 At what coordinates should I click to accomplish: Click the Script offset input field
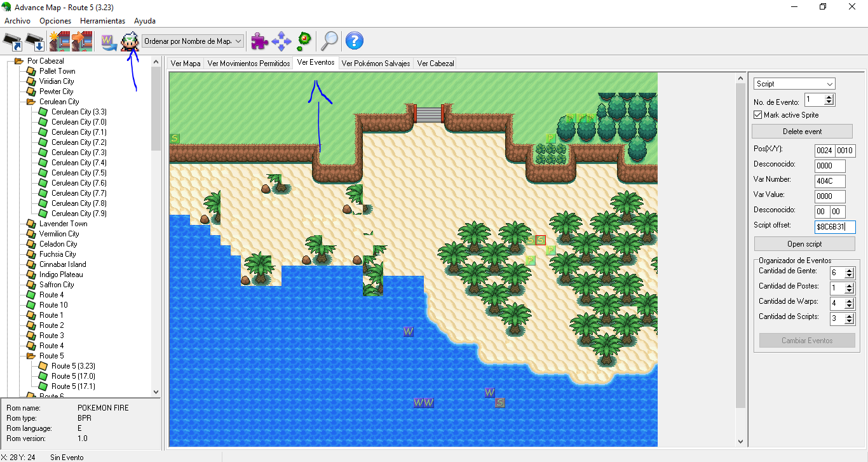tap(835, 227)
